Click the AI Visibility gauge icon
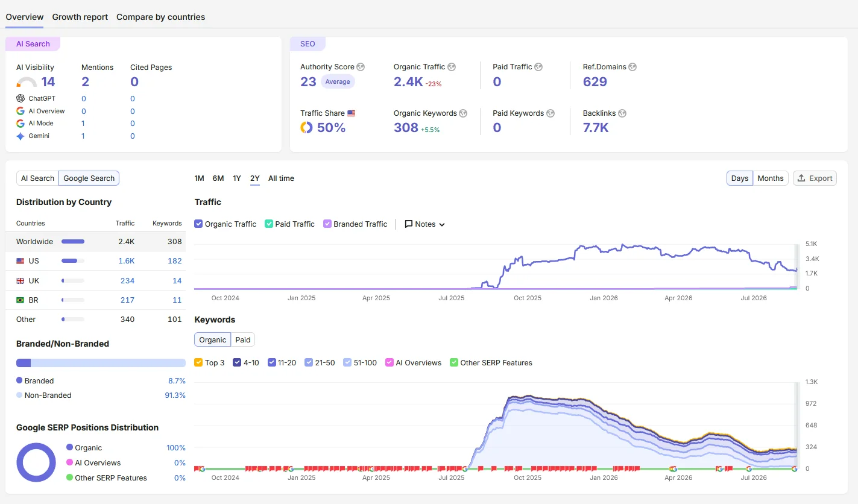Screen dimensions: 858x504 coord(27,83)
